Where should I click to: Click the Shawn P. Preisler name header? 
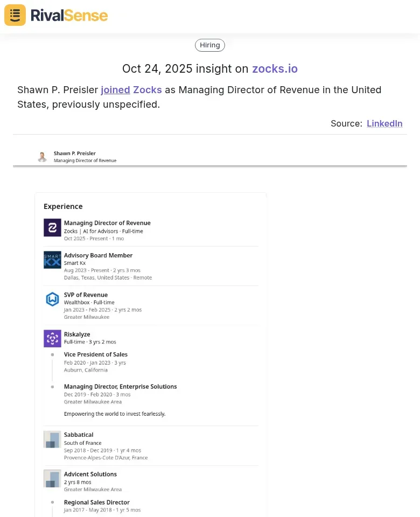(x=74, y=153)
